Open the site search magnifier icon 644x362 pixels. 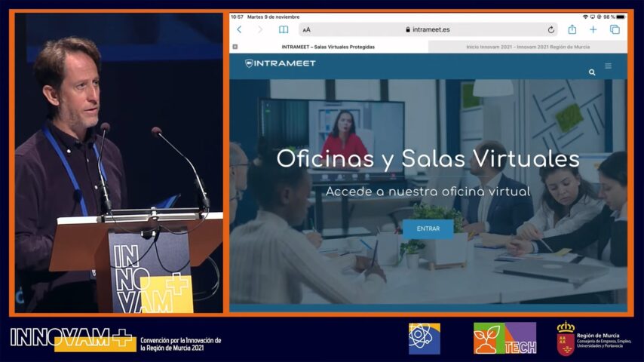pyautogui.click(x=592, y=72)
